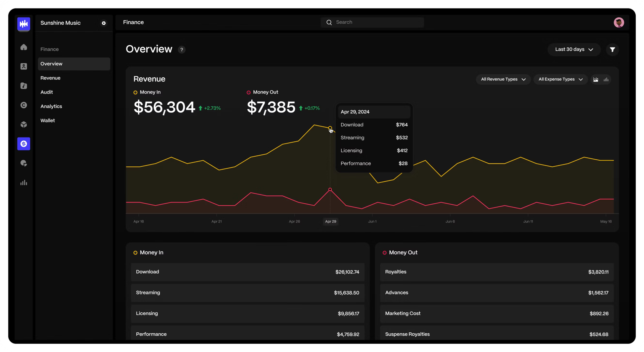Switch chart to area graph view

(x=595, y=79)
